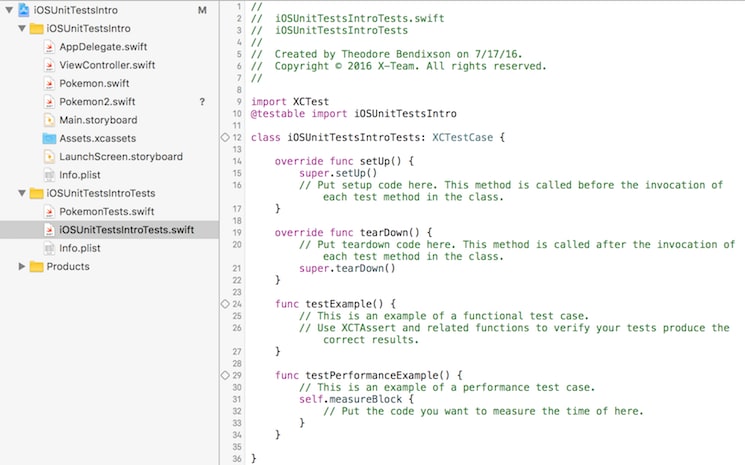The height and width of the screenshot is (465, 745).
Task: Click the 'override func setUp()' declaration
Action: click(x=344, y=161)
